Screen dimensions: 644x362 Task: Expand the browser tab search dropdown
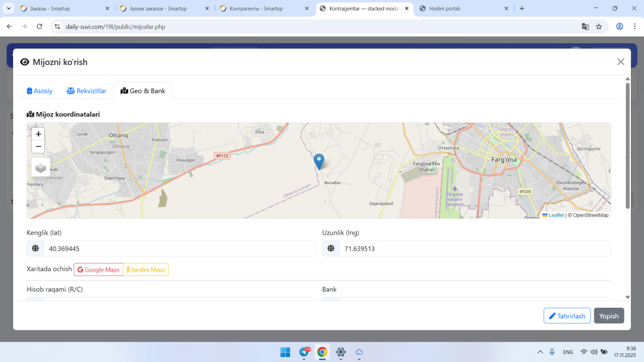pyautogui.click(x=9, y=9)
